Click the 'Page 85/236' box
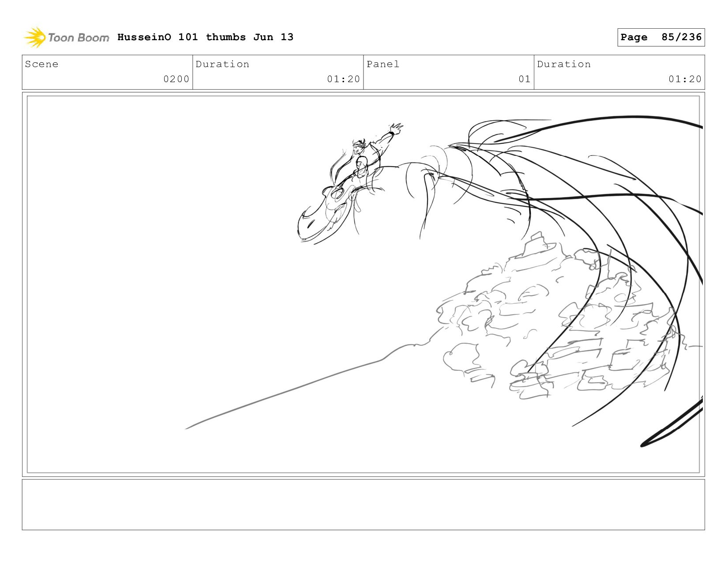 tap(661, 37)
